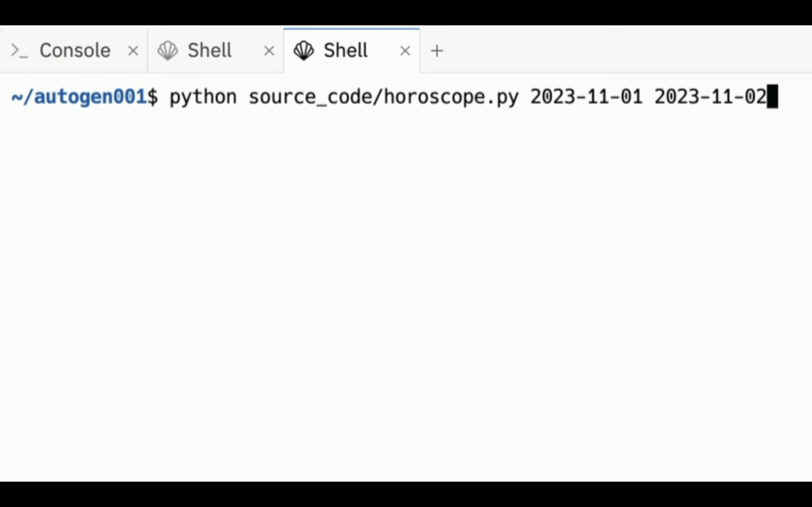Open a new tab with the plus icon
812x507 pixels.
[x=437, y=51]
